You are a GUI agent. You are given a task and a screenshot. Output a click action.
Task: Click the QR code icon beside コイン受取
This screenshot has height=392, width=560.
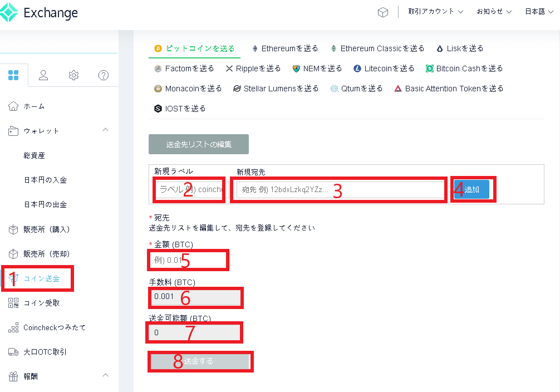(13, 303)
